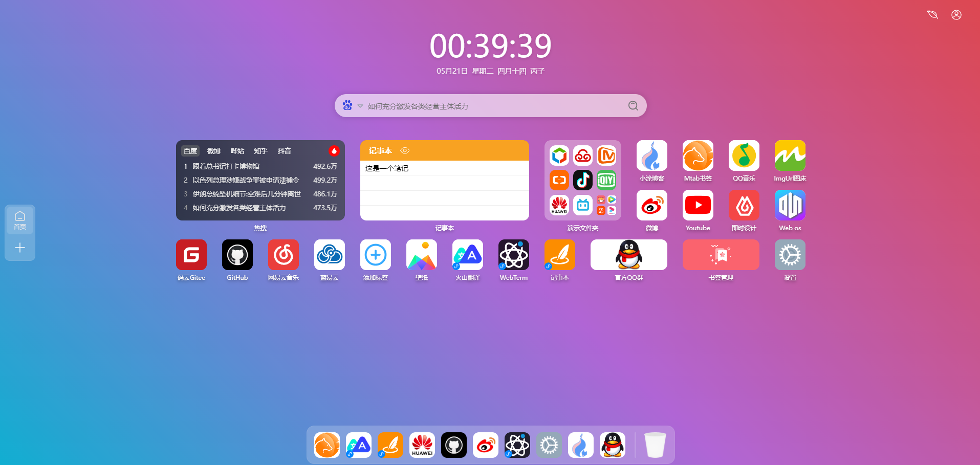The width and height of the screenshot is (980, 465).
Task: Toggle the eye icon in 记事本 header
Action: [x=405, y=151]
